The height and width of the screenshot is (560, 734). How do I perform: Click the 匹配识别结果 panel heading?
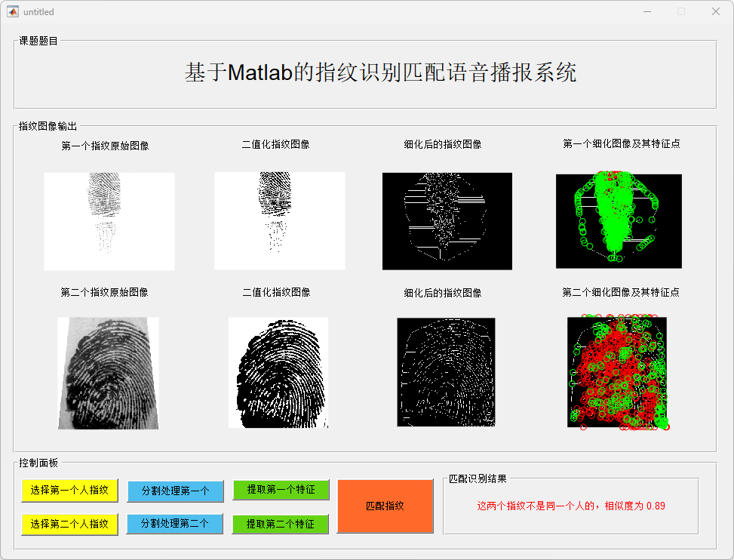[478, 478]
